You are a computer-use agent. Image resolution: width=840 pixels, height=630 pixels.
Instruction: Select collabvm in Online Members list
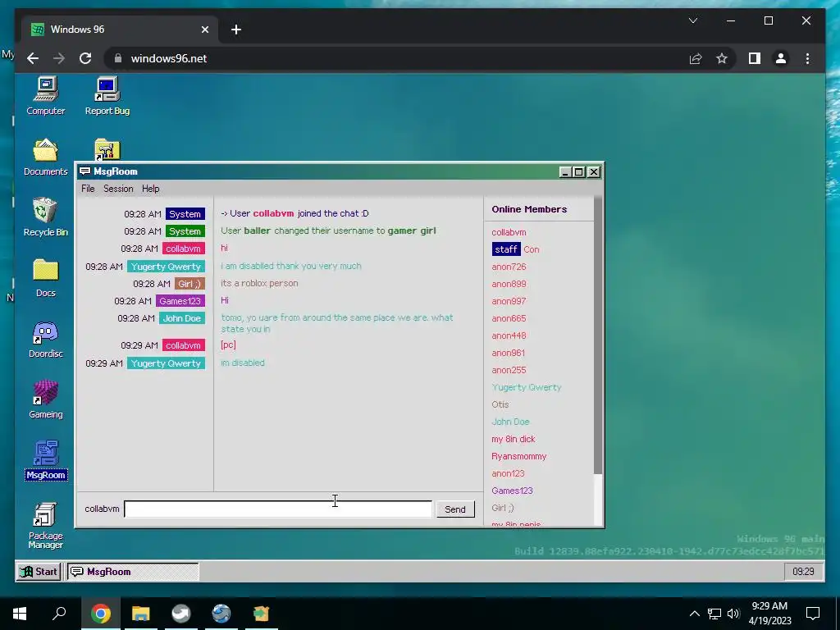[509, 232]
